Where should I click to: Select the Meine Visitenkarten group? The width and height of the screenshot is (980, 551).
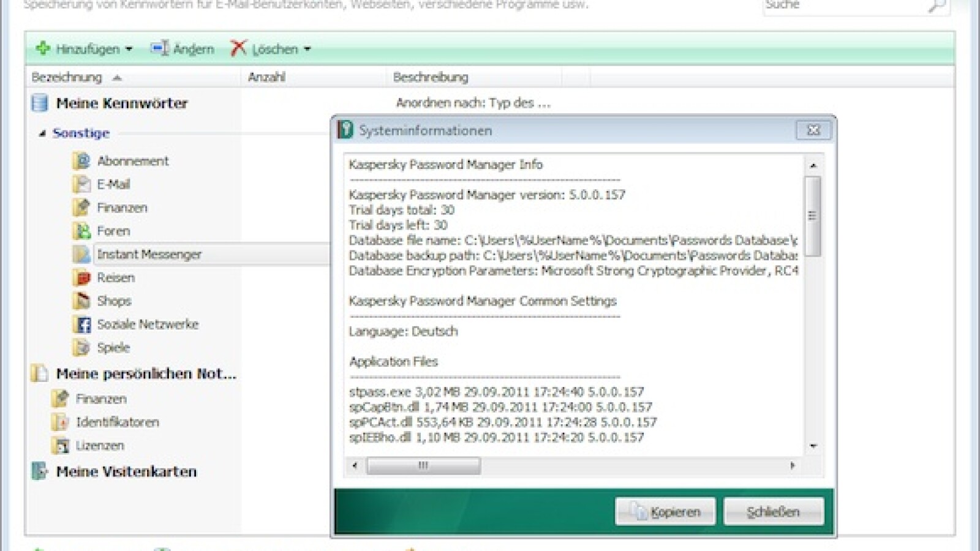point(126,471)
